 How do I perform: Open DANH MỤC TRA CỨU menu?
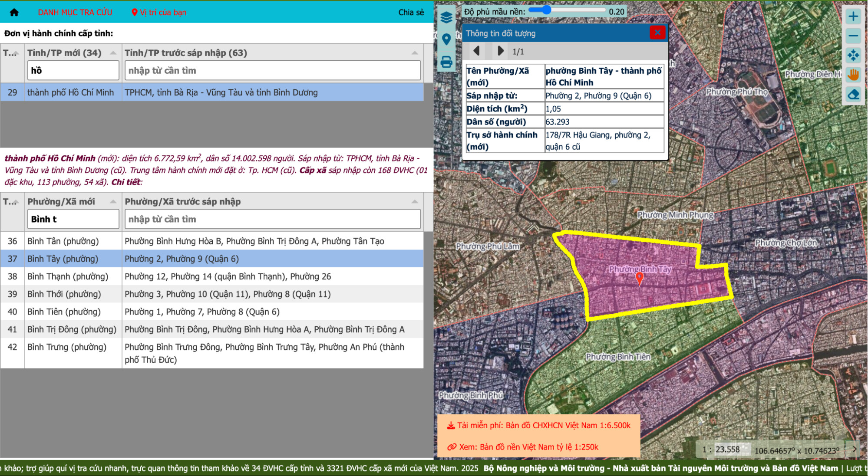(75, 12)
